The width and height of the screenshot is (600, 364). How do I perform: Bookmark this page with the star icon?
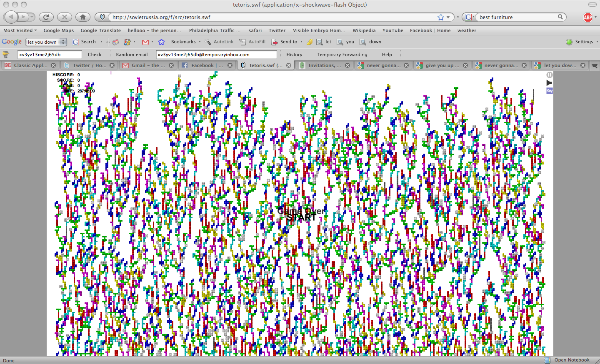point(441,17)
